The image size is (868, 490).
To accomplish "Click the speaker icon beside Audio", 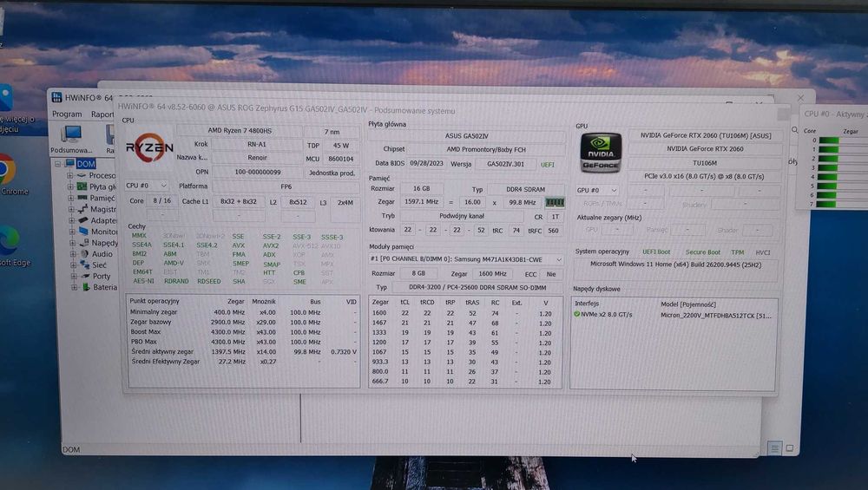I will pyautogui.click(x=85, y=253).
